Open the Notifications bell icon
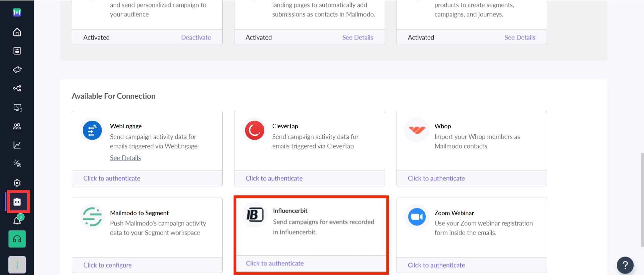 pos(17,220)
